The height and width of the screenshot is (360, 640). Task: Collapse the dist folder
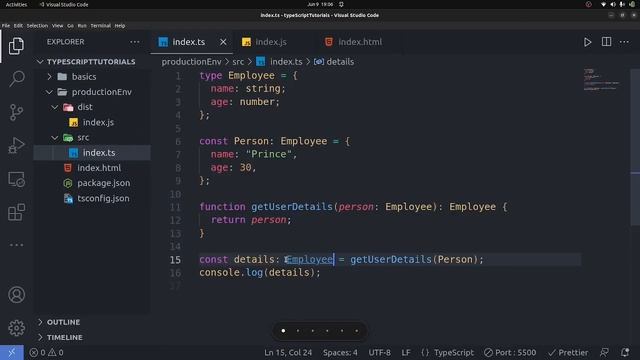[55, 107]
